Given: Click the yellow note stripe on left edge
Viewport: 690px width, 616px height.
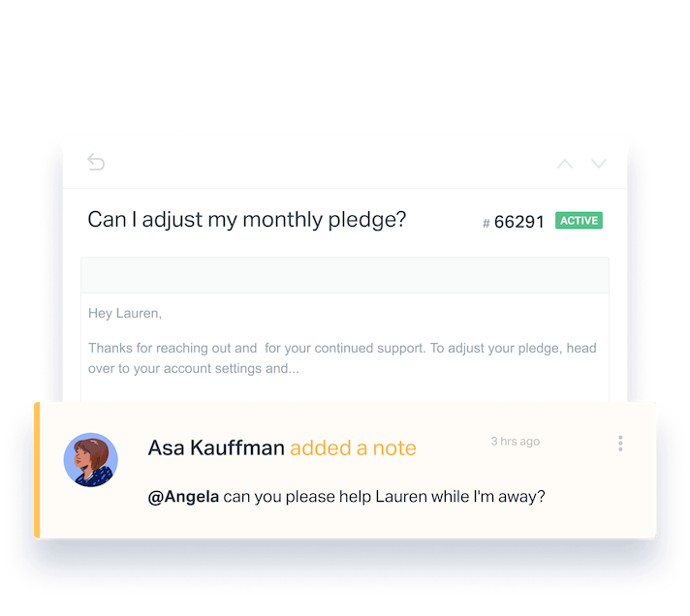Looking at the screenshot, I should pyautogui.click(x=37, y=470).
